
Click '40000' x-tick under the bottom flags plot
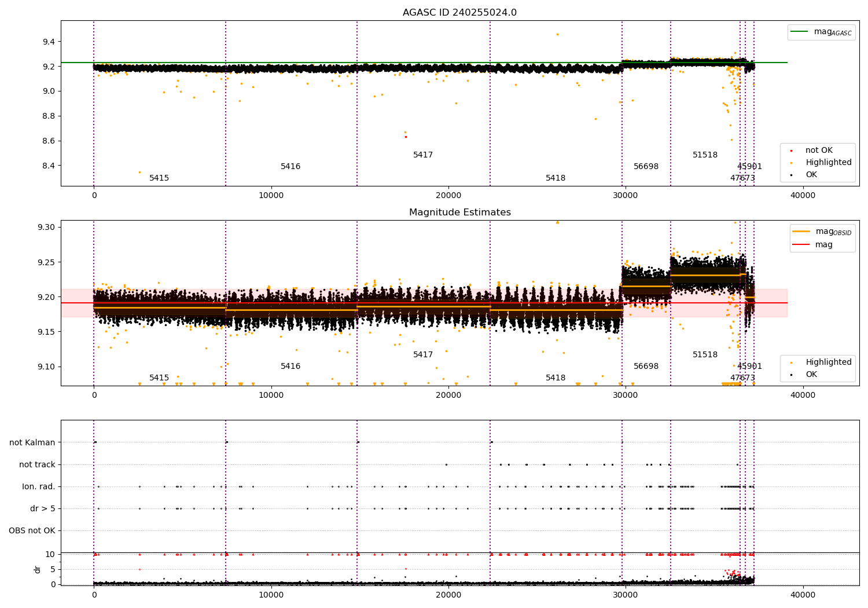click(803, 595)
